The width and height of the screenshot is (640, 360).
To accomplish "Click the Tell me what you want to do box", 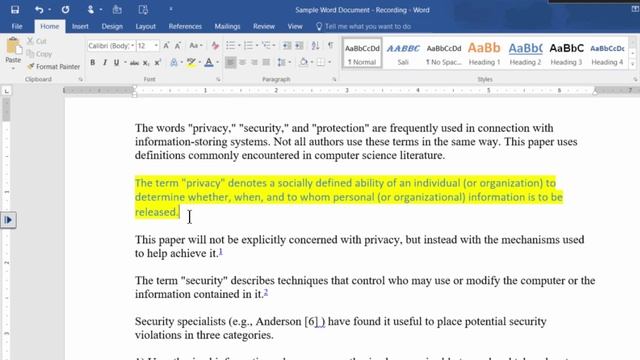I will [x=363, y=27].
